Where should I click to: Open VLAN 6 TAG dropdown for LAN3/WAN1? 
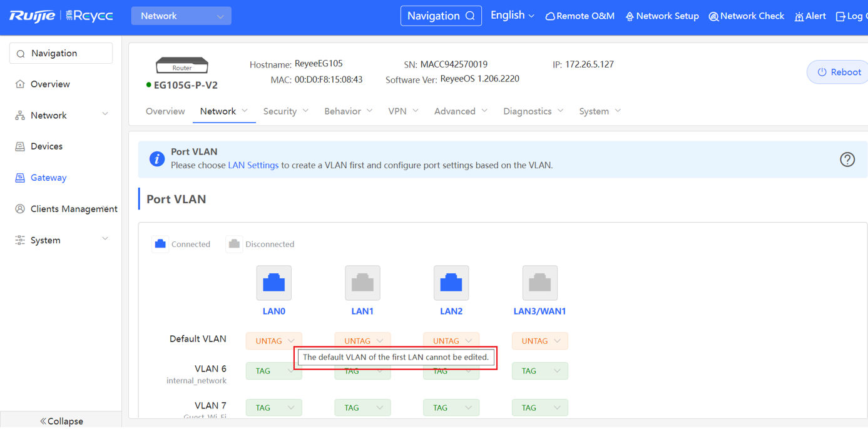[539, 371]
